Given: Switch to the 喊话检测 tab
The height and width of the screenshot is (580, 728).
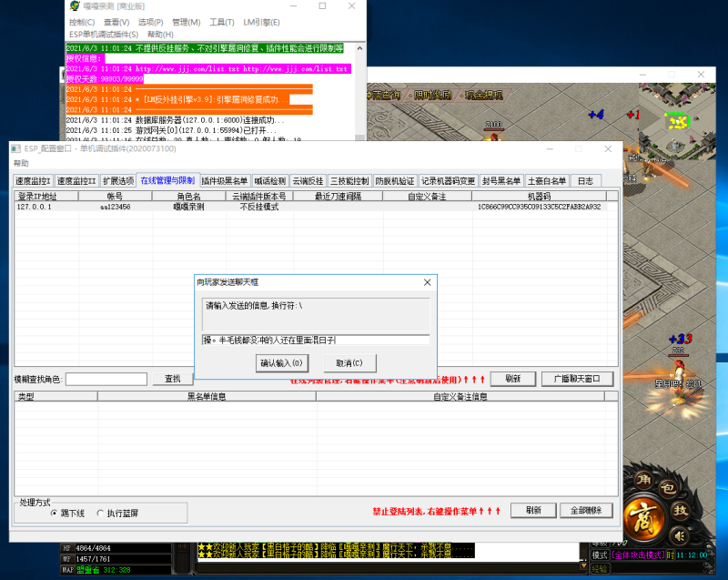Looking at the screenshot, I should click(x=269, y=180).
